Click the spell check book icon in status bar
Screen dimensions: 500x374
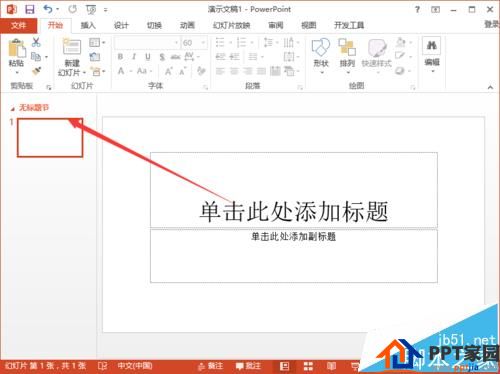pyautogui.click(x=102, y=366)
